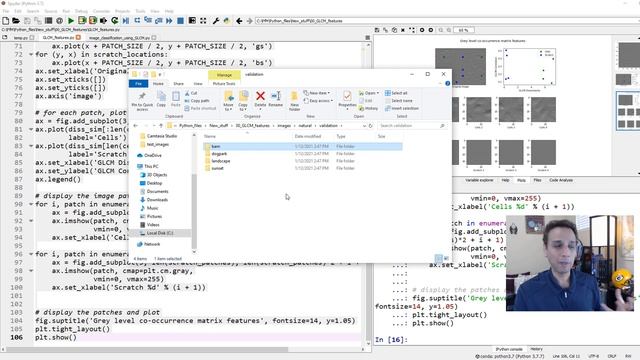Click Local Disk (C:) in navigation pane
The width and height of the screenshot is (640, 360).
coord(159,233)
